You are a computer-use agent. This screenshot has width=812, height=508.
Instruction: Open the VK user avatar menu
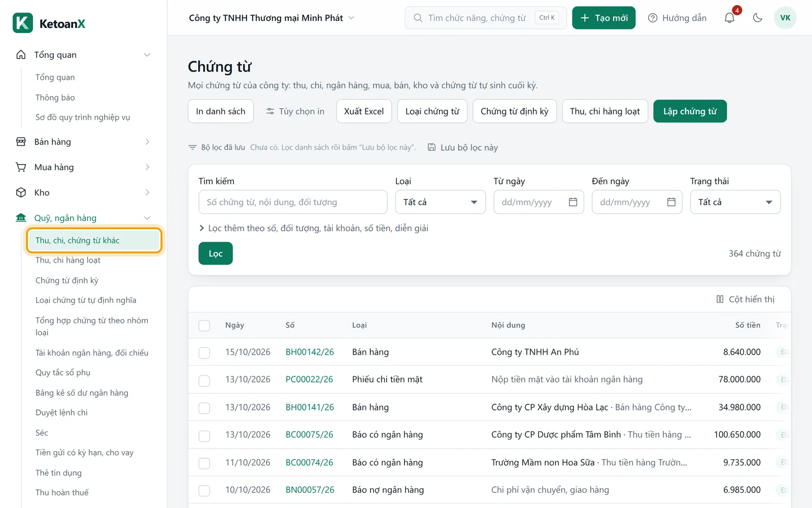[785, 18]
